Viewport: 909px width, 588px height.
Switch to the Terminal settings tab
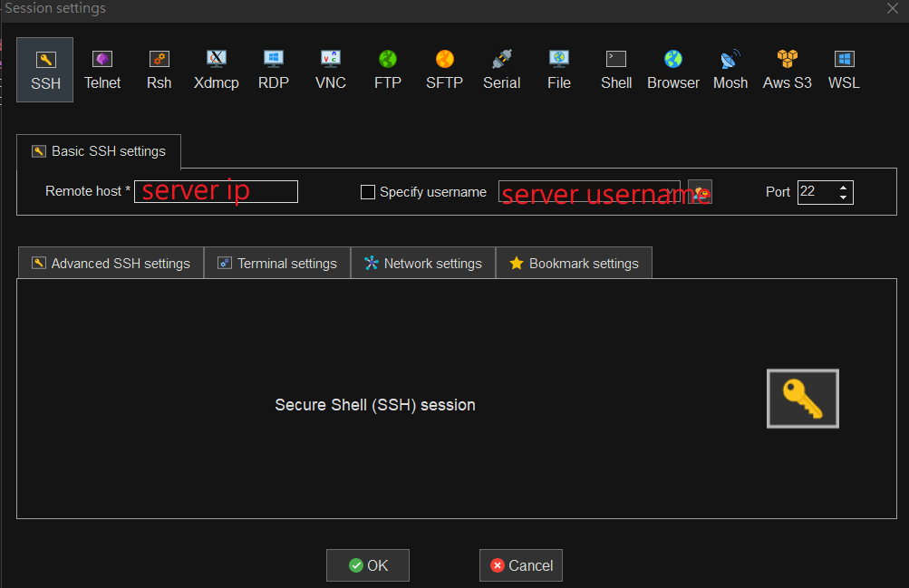pos(277,264)
